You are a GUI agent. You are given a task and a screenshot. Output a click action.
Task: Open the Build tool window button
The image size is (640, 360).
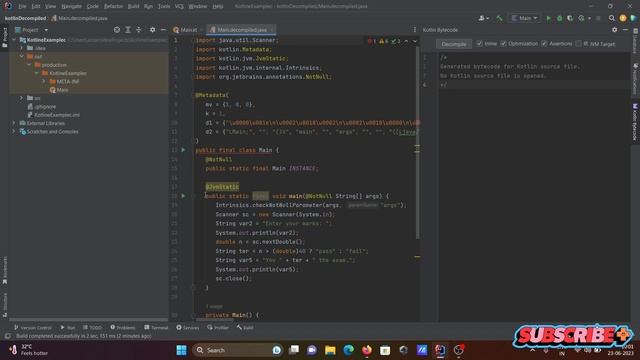coord(244,328)
